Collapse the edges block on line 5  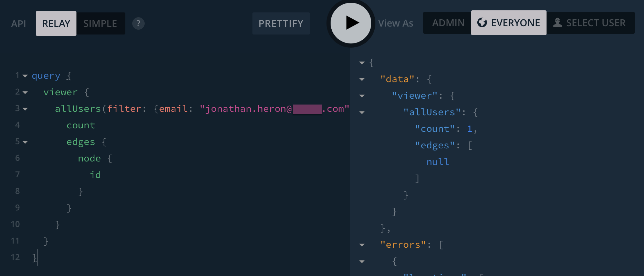pos(25,142)
